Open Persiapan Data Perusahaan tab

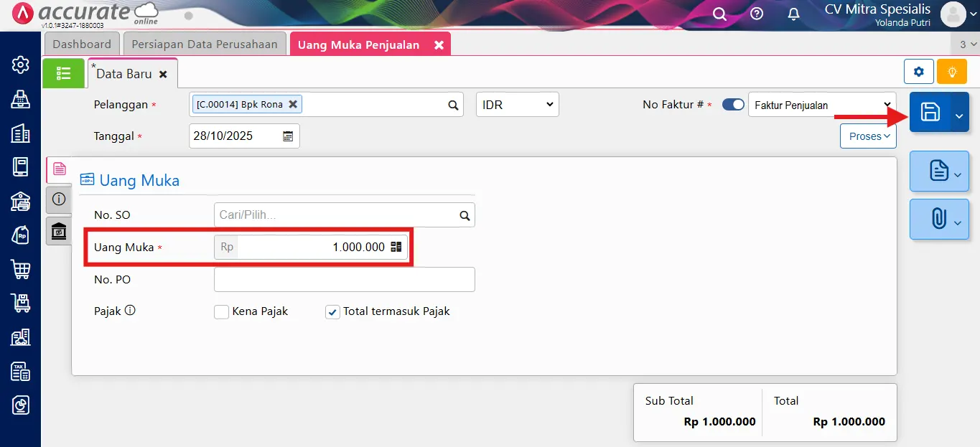coord(205,44)
